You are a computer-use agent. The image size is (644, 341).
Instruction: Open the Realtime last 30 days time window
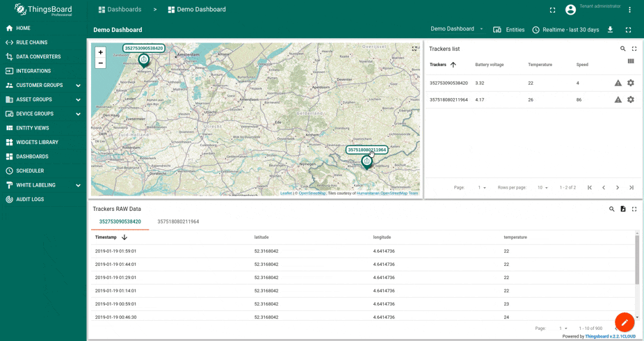pyautogui.click(x=565, y=30)
